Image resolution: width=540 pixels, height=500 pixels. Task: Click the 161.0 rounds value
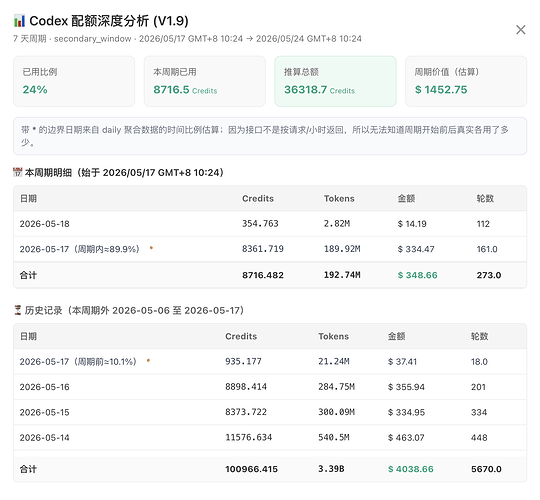pos(487,249)
